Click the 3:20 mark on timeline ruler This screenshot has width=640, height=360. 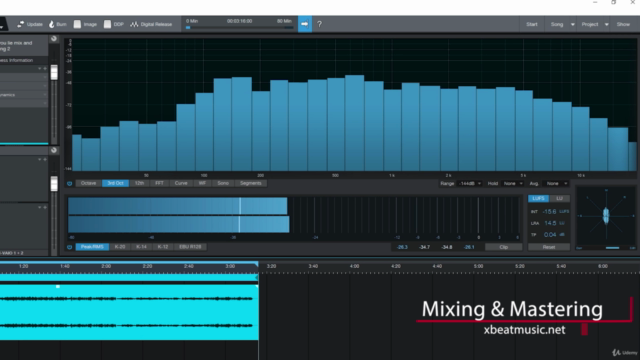point(271,266)
